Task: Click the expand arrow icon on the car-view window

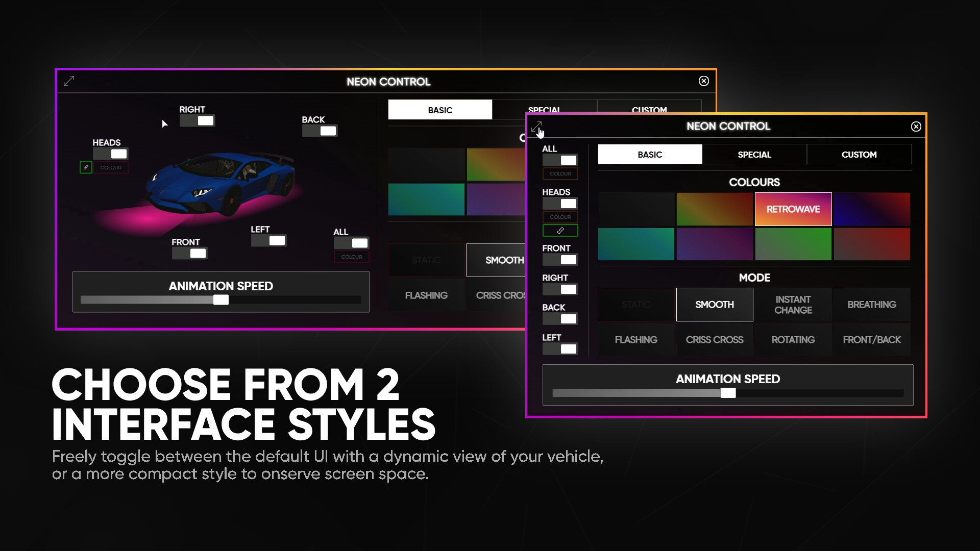Action: [69, 81]
